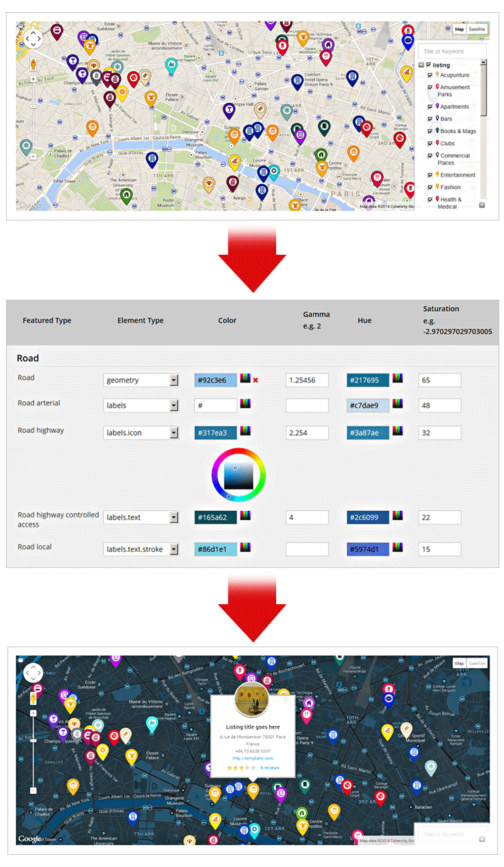Focus Title or Keyword search on light map
Screen dimensions: 504x867
(x=452, y=51)
